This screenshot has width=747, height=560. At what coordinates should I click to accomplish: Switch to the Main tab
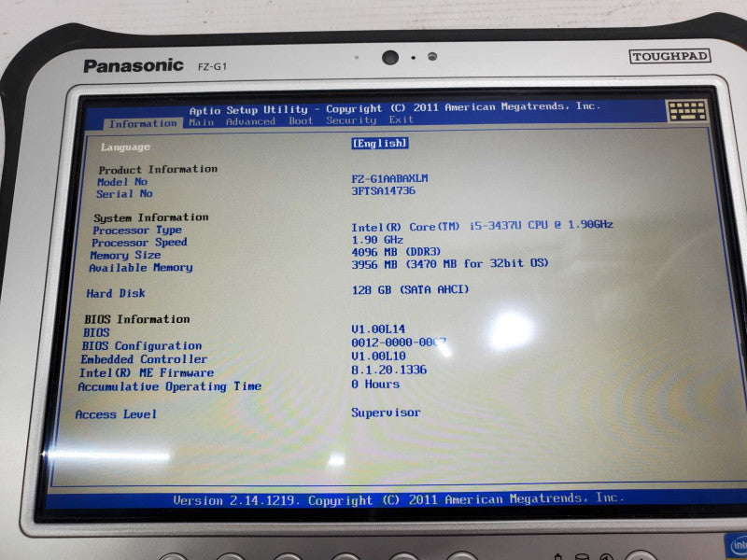201,122
